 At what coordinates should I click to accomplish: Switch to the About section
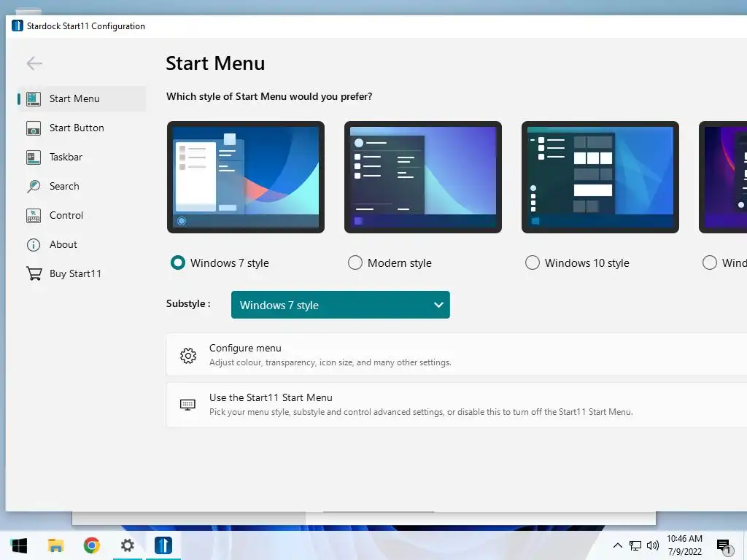(x=82, y=245)
